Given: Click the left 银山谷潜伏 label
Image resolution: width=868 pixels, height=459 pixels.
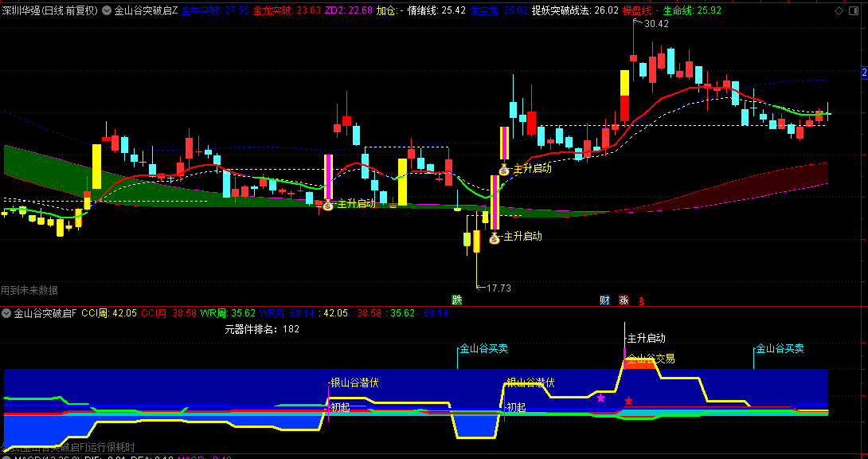Looking at the screenshot, I should click(x=355, y=383).
